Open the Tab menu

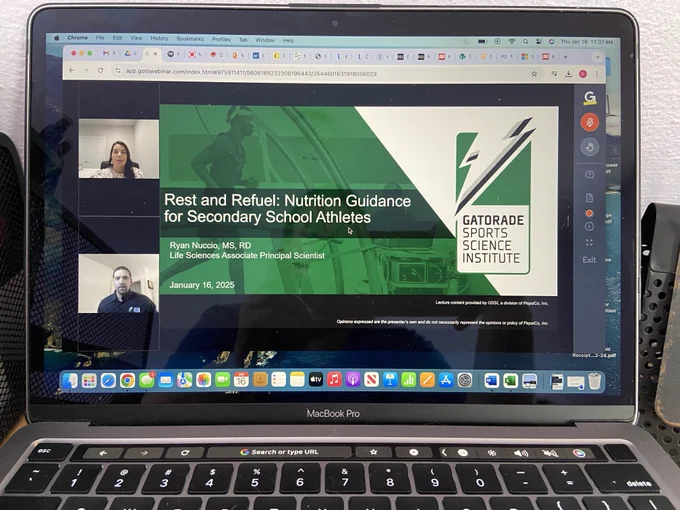(x=243, y=39)
